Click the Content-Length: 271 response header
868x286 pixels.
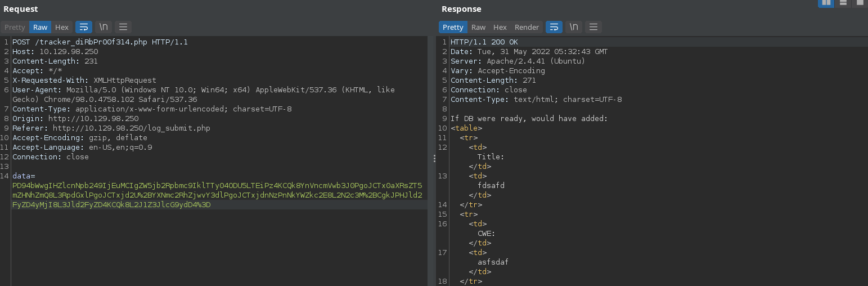click(x=493, y=81)
